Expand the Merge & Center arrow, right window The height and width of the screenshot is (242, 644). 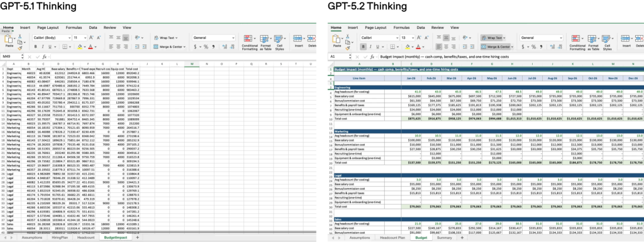click(x=512, y=47)
